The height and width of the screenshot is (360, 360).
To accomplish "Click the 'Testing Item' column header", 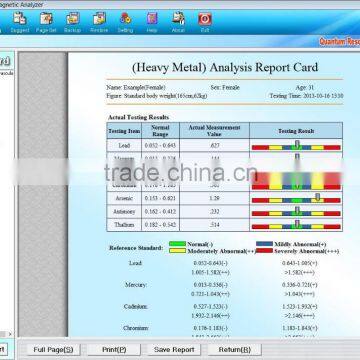I will (x=124, y=131).
